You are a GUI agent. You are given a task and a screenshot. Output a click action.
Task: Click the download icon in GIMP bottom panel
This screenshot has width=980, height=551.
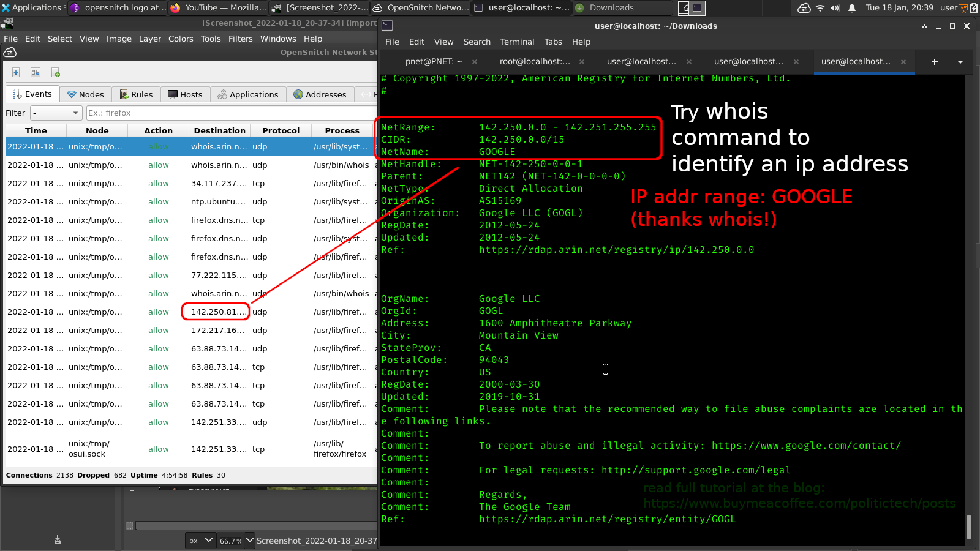click(58, 539)
